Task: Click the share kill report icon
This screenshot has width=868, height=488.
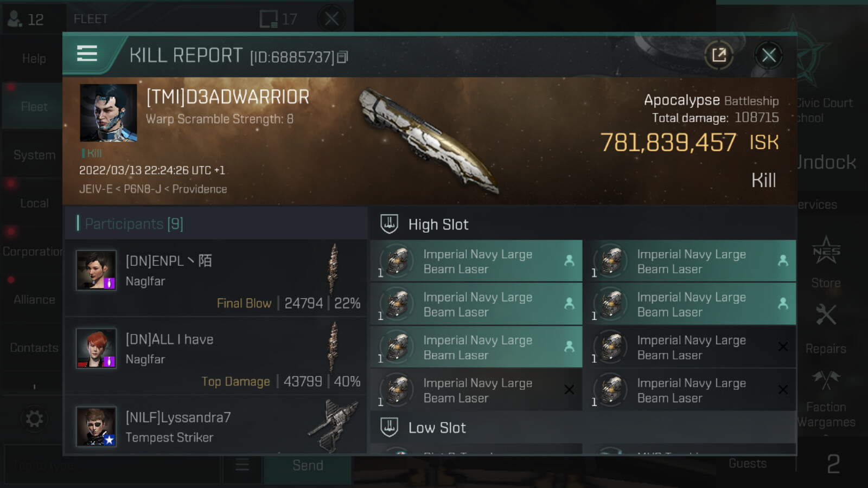Action: [719, 55]
